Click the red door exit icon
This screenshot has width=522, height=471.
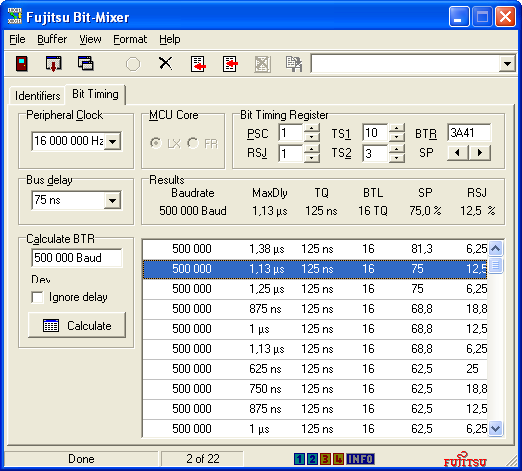click(22, 63)
